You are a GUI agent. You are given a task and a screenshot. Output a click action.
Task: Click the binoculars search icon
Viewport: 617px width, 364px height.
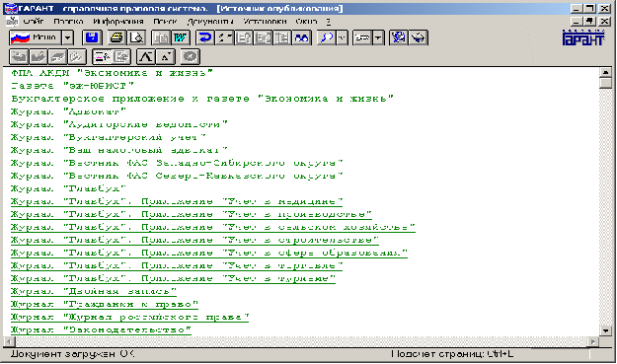click(302, 37)
